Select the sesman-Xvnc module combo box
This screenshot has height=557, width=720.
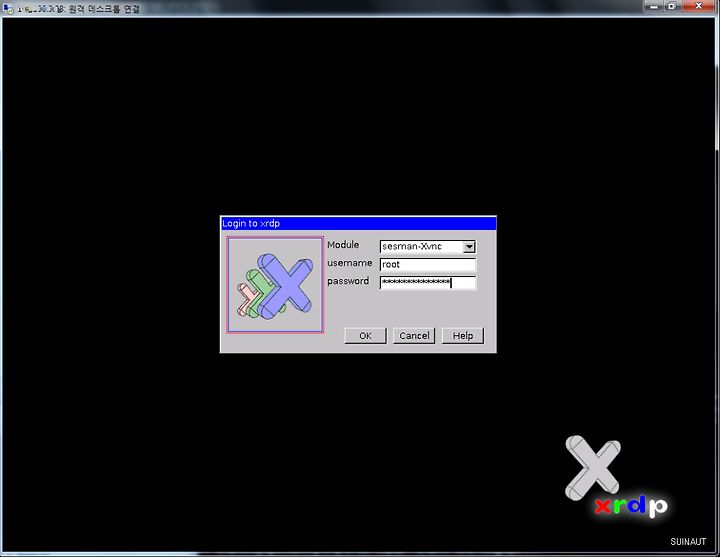(428, 247)
